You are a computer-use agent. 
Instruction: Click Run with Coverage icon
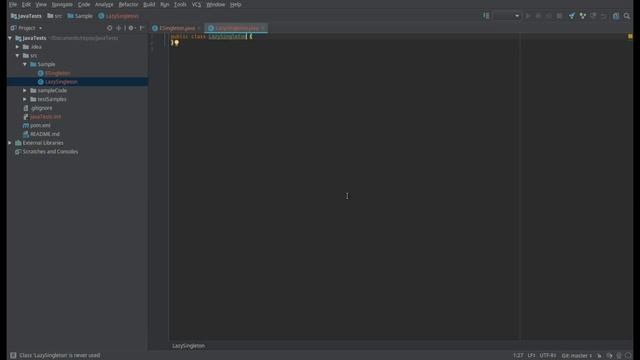[x=549, y=16]
